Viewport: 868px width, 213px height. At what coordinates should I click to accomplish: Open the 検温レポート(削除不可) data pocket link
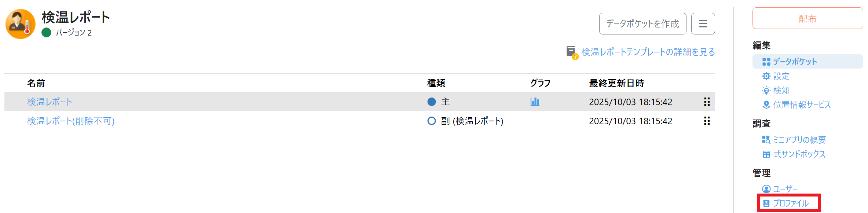[71, 121]
